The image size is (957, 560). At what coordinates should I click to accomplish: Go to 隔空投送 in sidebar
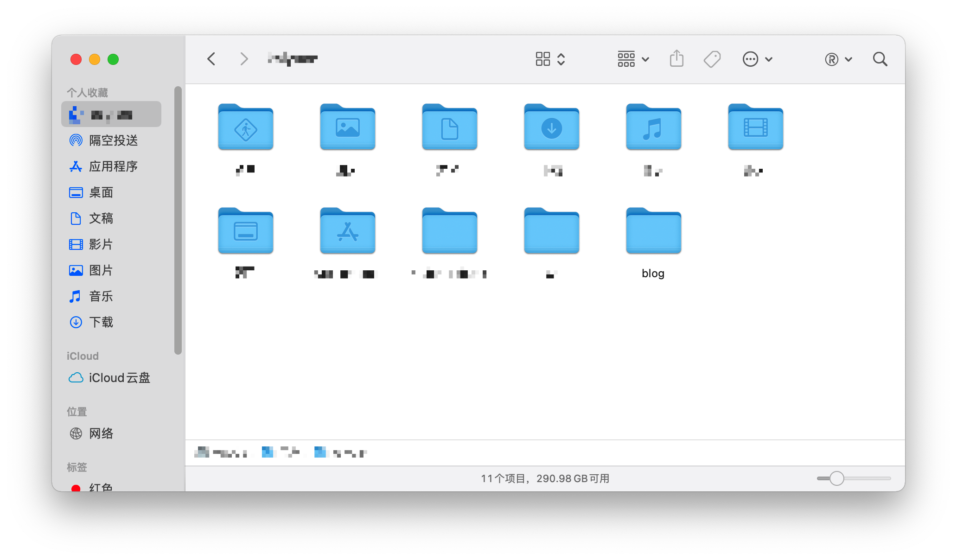(x=113, y=140)
